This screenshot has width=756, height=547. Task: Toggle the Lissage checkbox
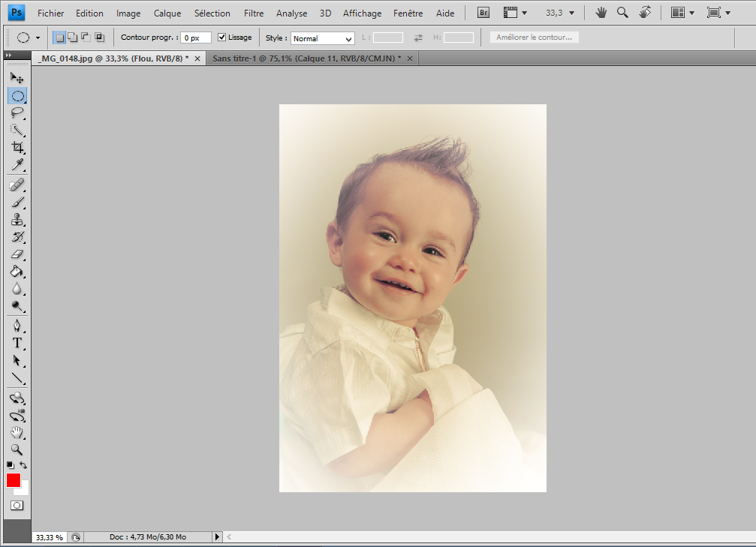click(221, 38)
